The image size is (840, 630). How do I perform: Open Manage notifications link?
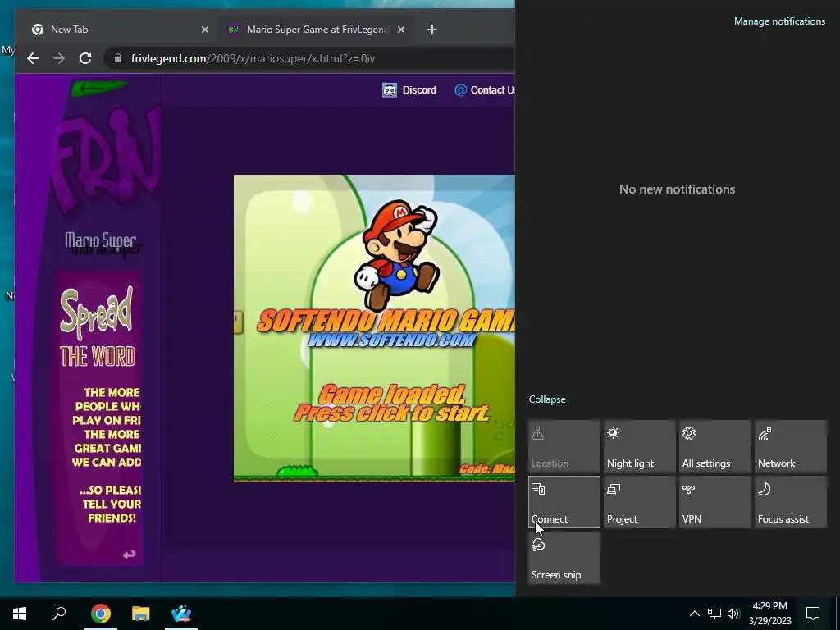[779, 21]
